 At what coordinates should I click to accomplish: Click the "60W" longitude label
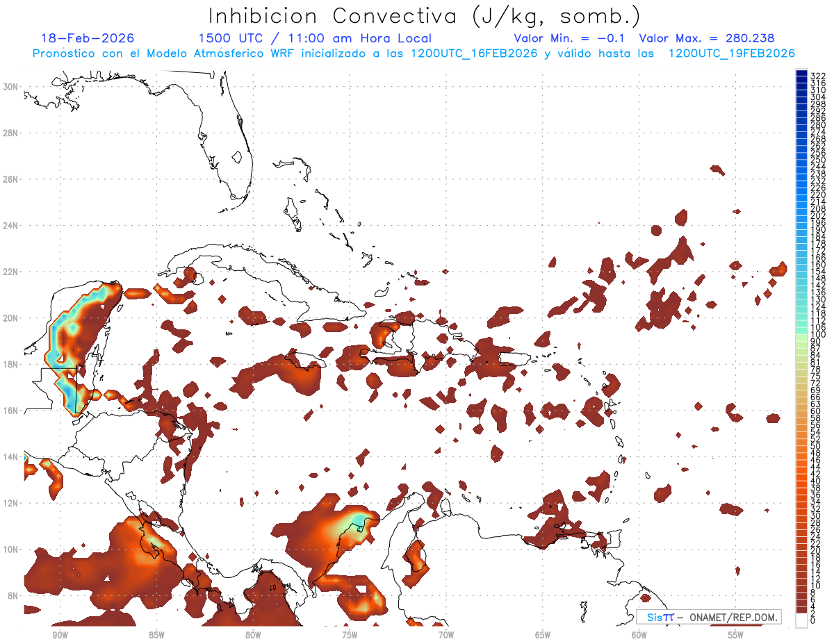coord(639,635)
